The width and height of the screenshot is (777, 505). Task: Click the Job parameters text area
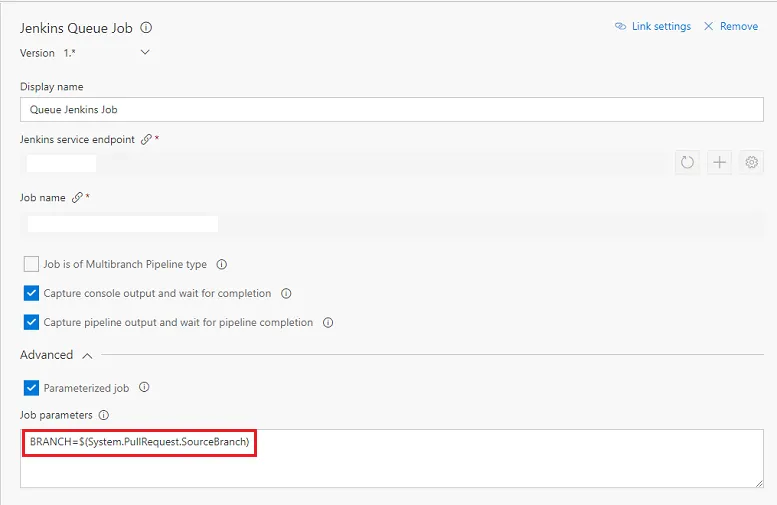click(x=391, y=458)
